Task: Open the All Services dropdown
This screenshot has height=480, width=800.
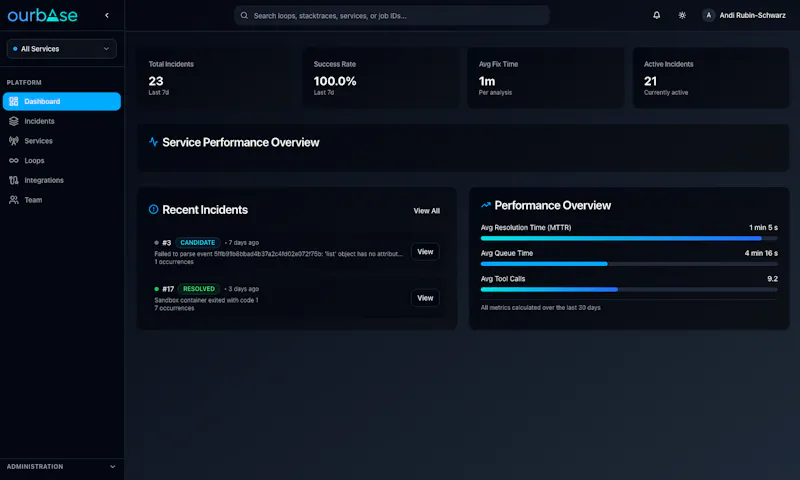Action: click(x=62, y=49)
